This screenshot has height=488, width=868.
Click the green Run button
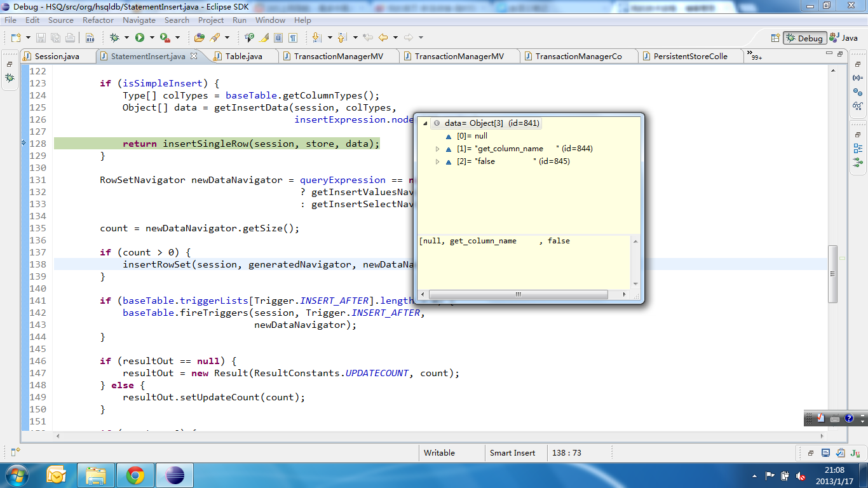point(140,38)
